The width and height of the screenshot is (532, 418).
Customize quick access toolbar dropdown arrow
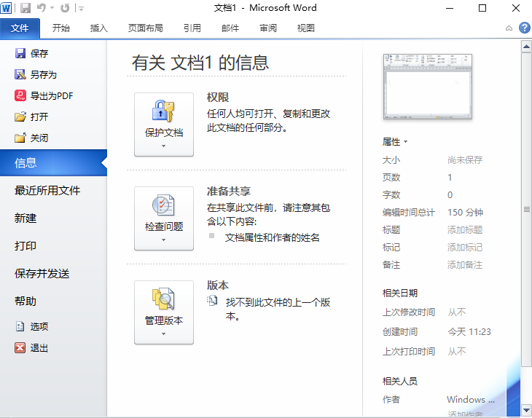click(x=81, y=9)
